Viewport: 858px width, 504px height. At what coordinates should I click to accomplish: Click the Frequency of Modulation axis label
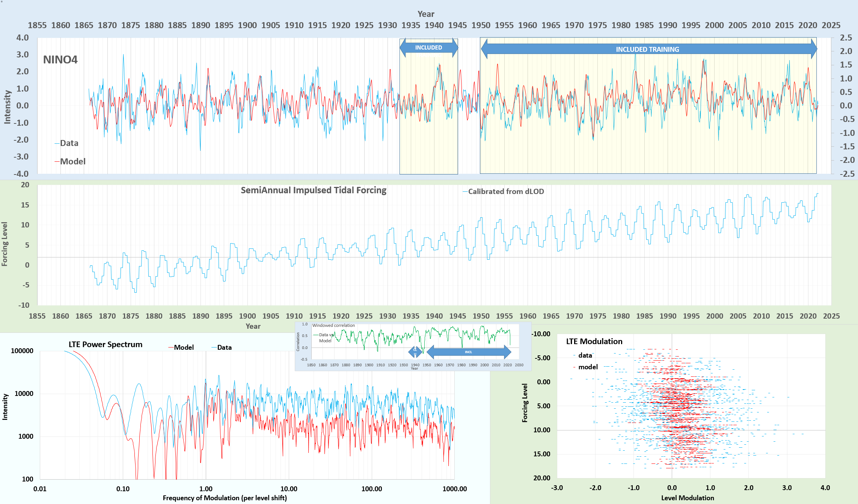[225, 498]
